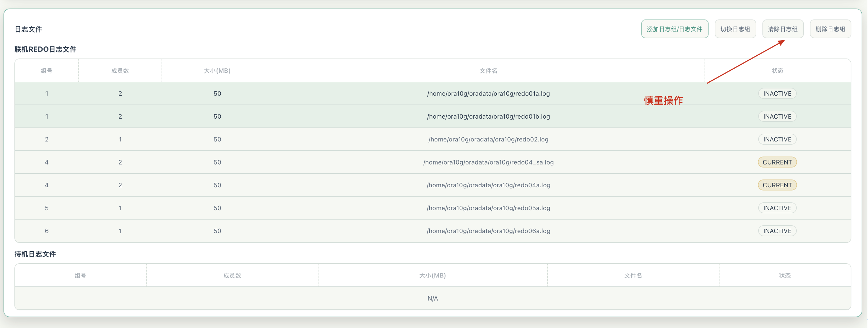Click the 组号 header in REDO table
Screen dimensions: 868x329
coord(46,71)
